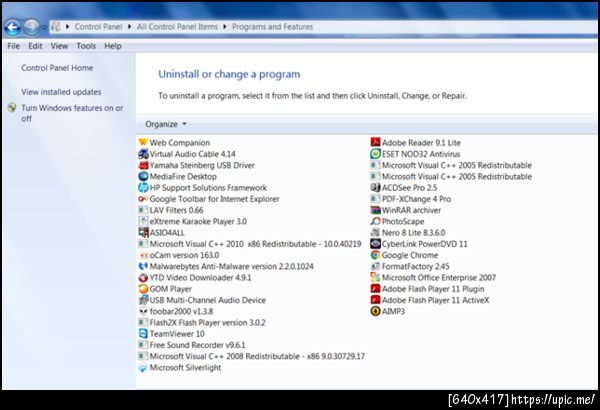Click the Yamaha Steinberg USB Driver icon
This screenshot has width=600, height=410.
click(x=143, y=165)
